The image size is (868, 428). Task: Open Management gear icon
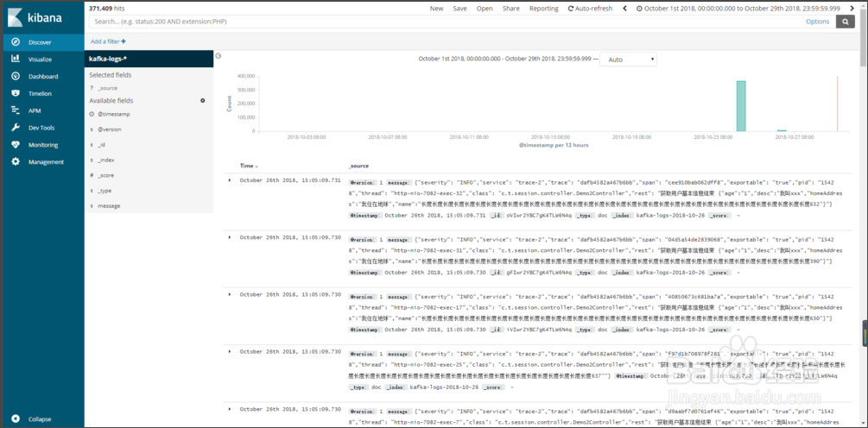click(x=16, y=162)
